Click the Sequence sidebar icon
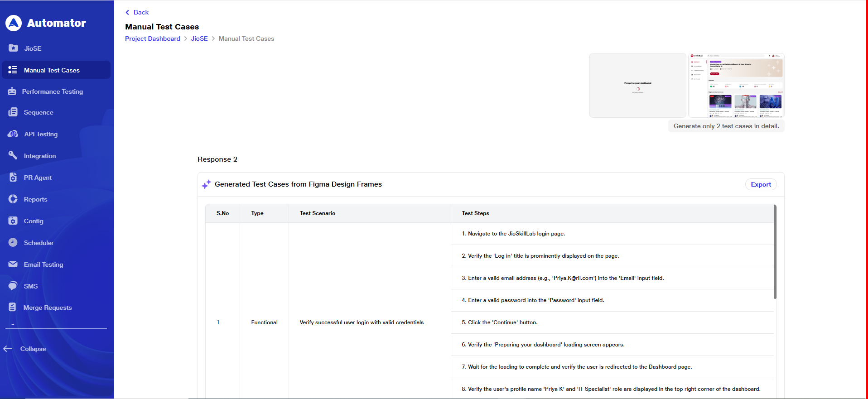Image resolution: width=868 pixels, height=399 pixels. pos(13,112)
